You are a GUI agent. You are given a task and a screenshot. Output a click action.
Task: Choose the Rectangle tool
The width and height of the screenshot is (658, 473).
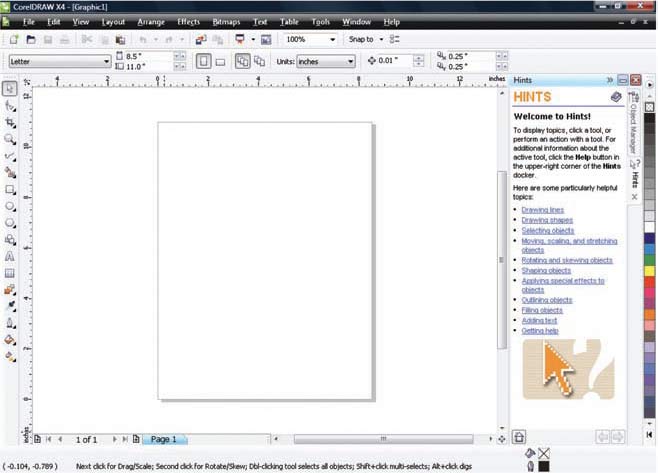[10, 189]
